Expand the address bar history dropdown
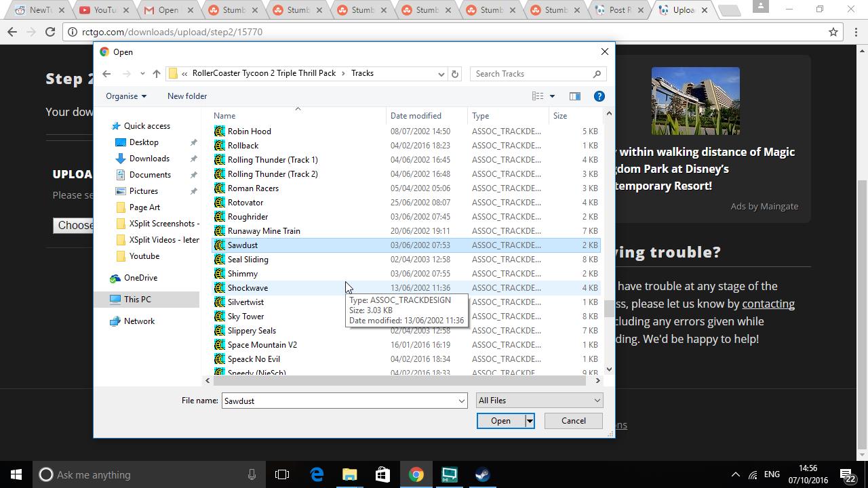 tap(441, 74)
